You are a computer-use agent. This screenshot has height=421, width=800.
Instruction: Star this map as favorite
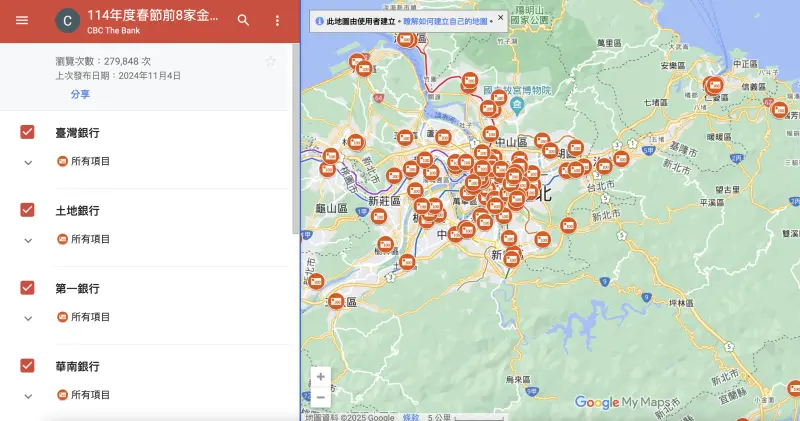(270, 62)
